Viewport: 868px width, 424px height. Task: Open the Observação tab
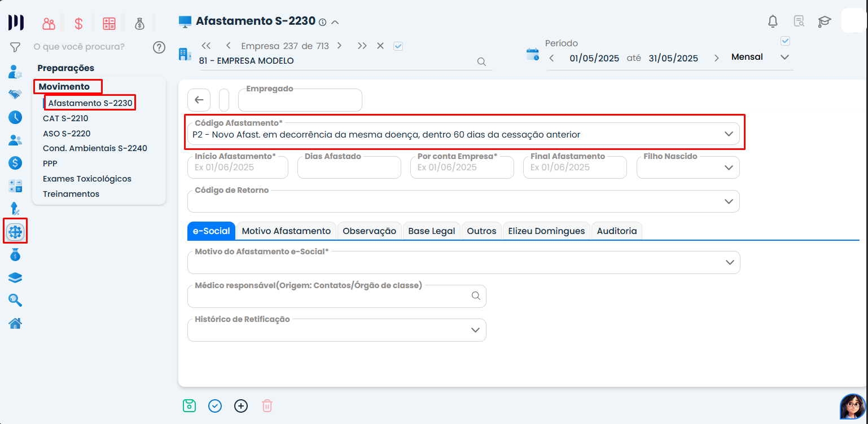coord(370,231)
